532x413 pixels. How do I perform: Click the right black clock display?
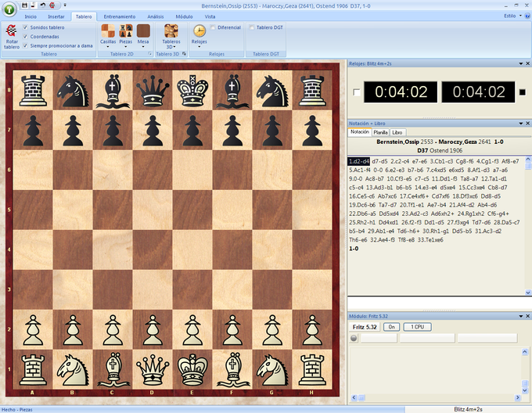478,92
